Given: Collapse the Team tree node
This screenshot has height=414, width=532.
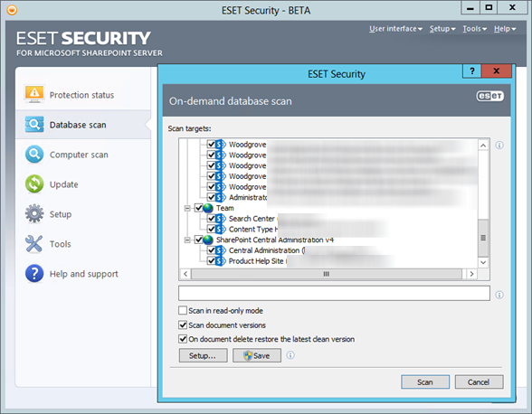Looking at the screenshot, I should click(187, 208).
